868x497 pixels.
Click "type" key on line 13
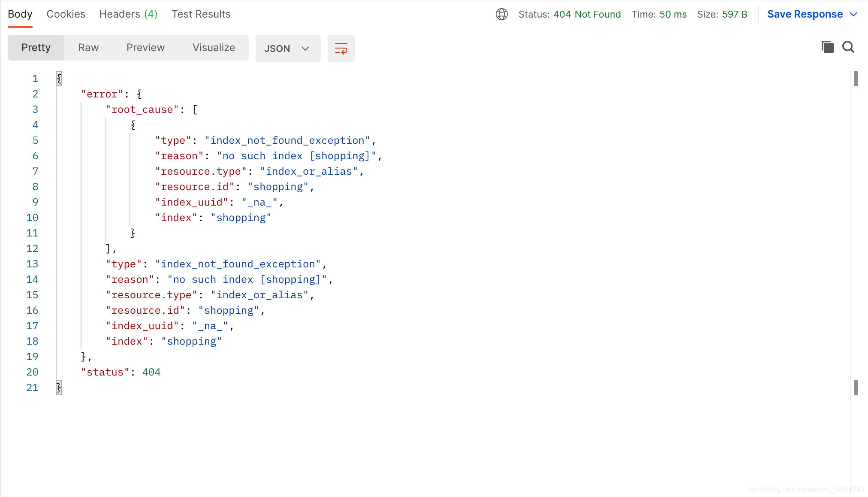click(124, 264)
